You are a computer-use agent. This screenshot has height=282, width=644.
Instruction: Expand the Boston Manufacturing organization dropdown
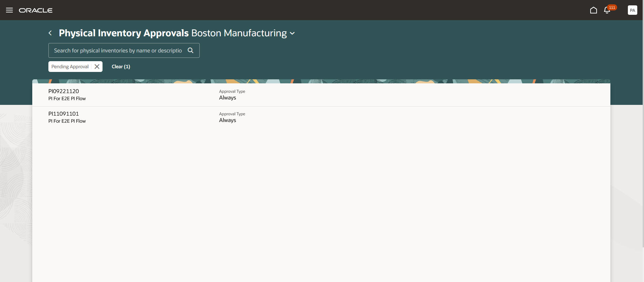[x=292, y=33]
